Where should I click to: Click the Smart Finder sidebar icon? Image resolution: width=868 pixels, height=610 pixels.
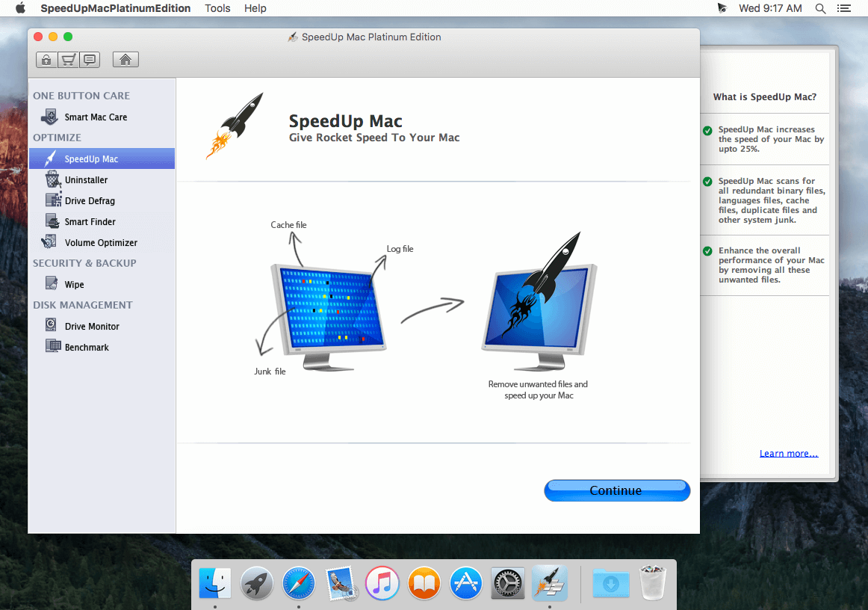coord(52,221)
